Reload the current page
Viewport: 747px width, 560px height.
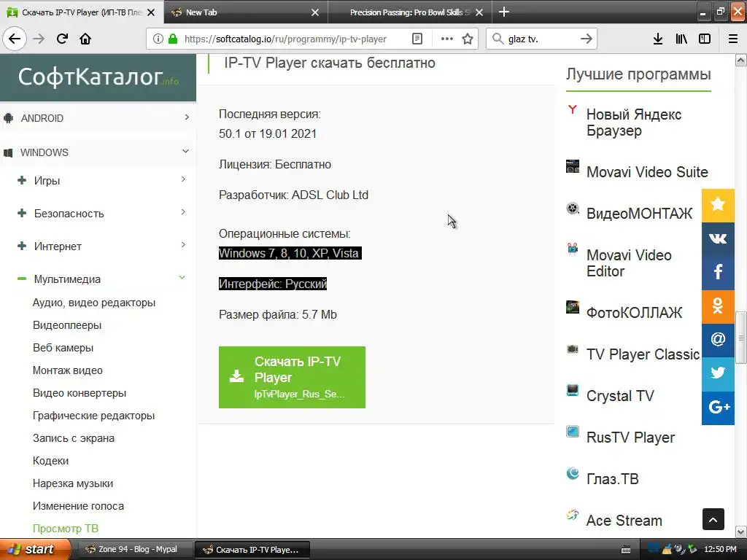pos(63,39)
